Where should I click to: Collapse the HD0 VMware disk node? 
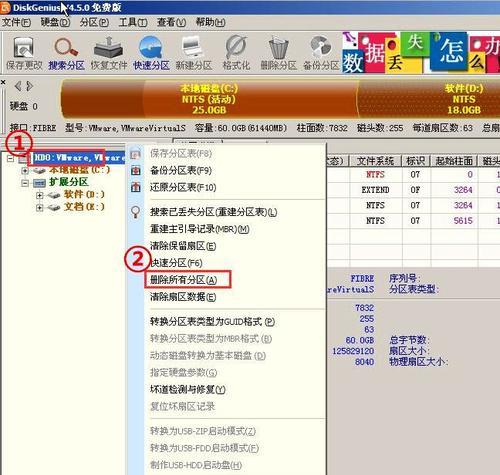10,158
